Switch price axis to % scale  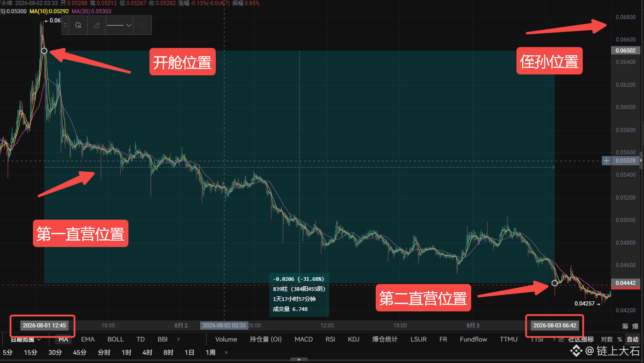pos(620,339)
